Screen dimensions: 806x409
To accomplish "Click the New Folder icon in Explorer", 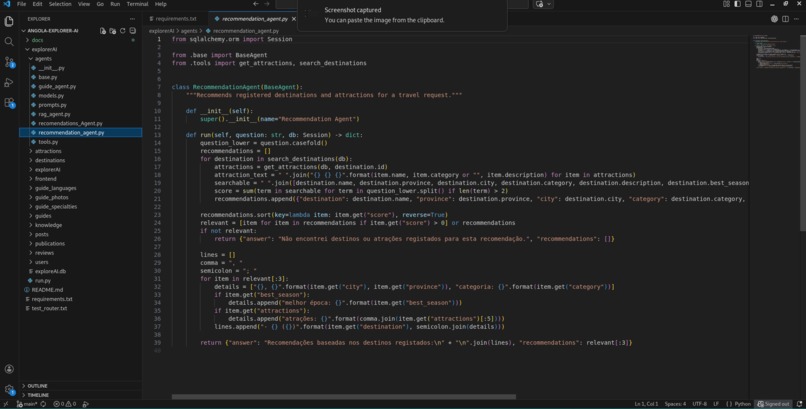I will (x=113, y=31).
